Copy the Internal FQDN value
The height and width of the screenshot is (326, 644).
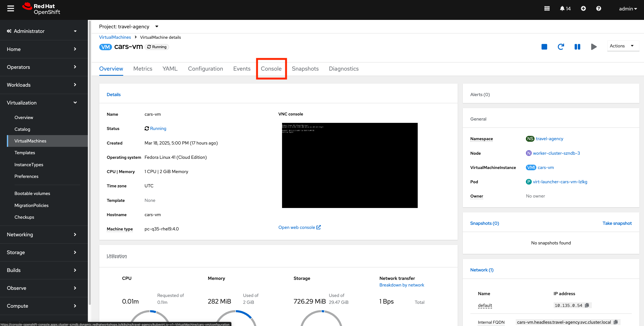coord(616,322)
